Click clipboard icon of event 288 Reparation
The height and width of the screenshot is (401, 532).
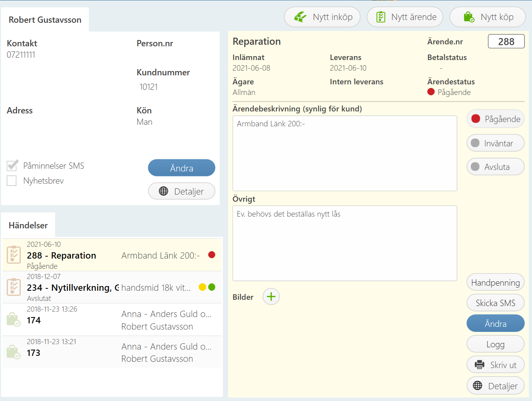14,255
